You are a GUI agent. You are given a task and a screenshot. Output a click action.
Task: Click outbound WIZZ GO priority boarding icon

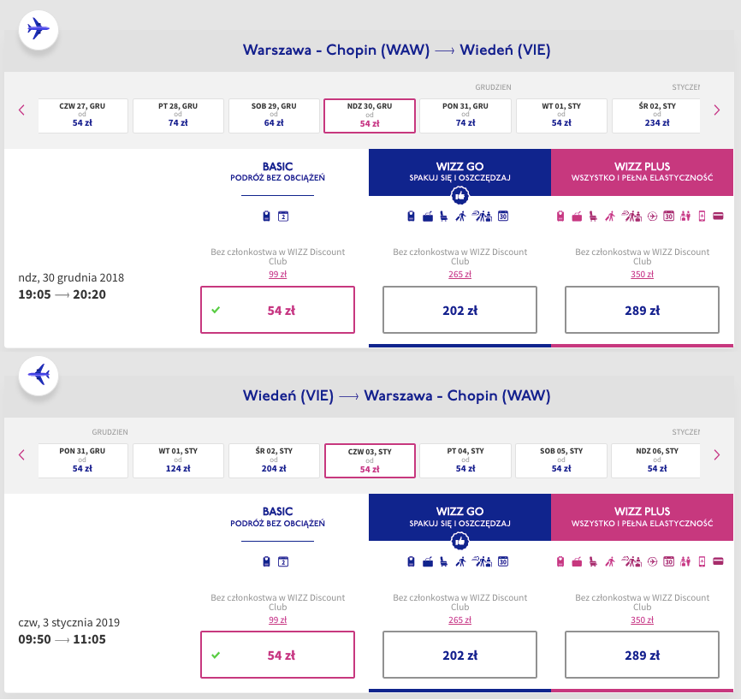pyautogui.click(x=460, y=217)
